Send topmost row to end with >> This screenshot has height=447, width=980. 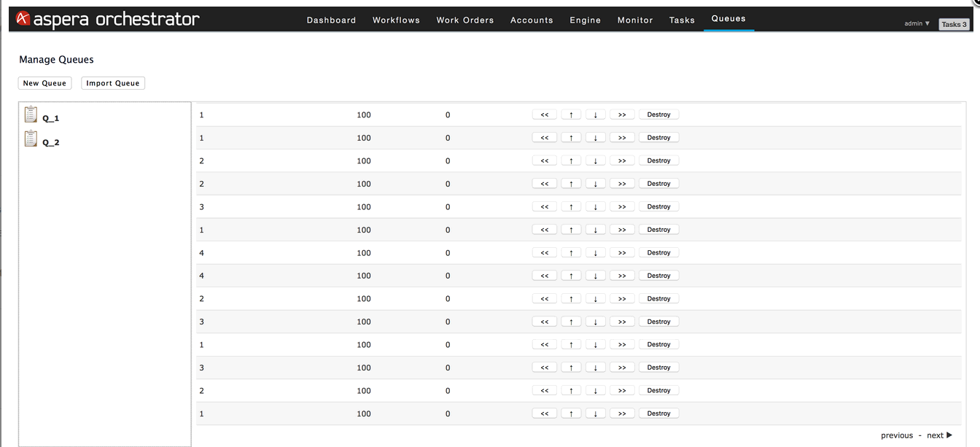[x=622, y=114]
